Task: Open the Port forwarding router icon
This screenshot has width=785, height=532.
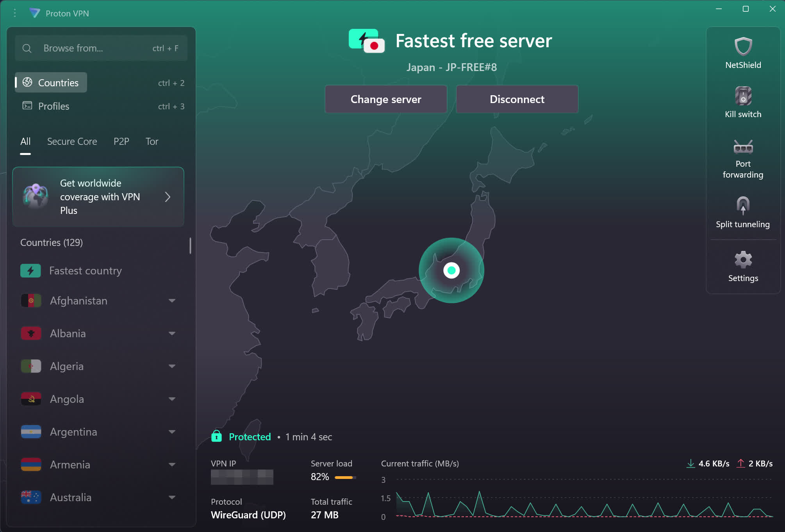Action: click(743, 147)
